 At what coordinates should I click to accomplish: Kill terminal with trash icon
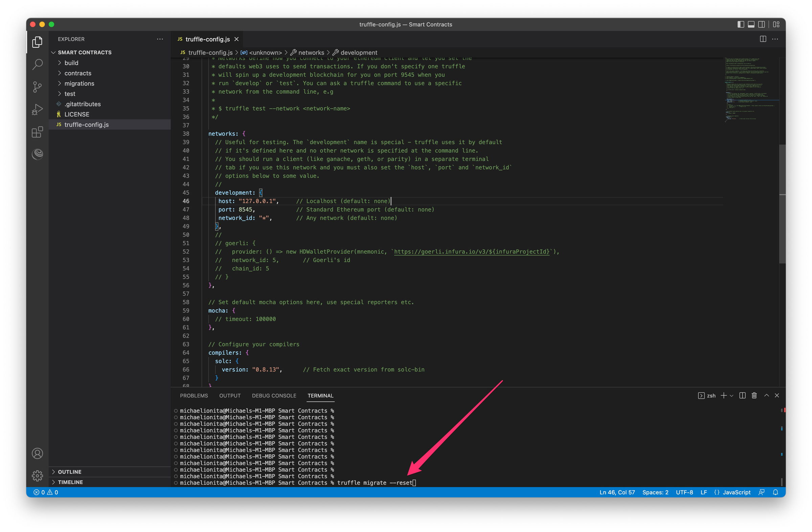[754, 396]
